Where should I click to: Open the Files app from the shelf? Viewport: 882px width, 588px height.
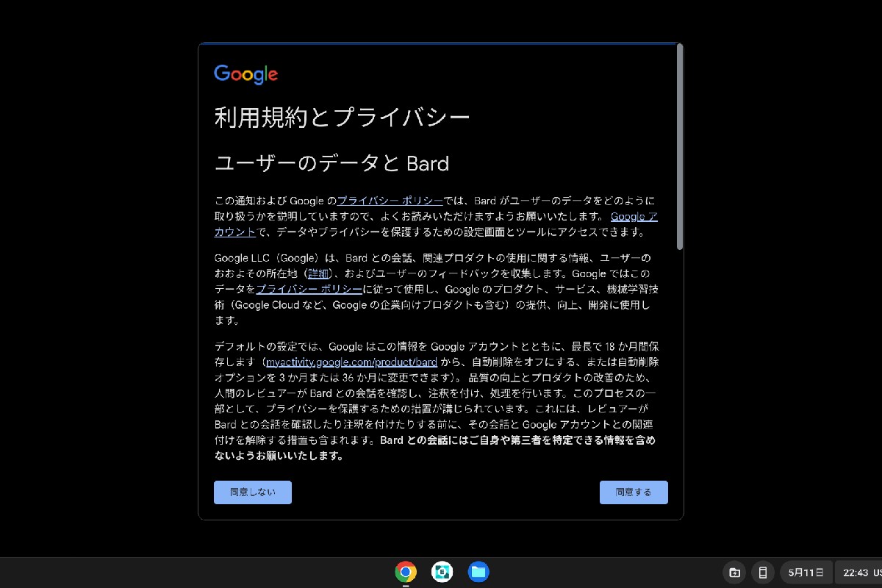click(x=478, y=572)
